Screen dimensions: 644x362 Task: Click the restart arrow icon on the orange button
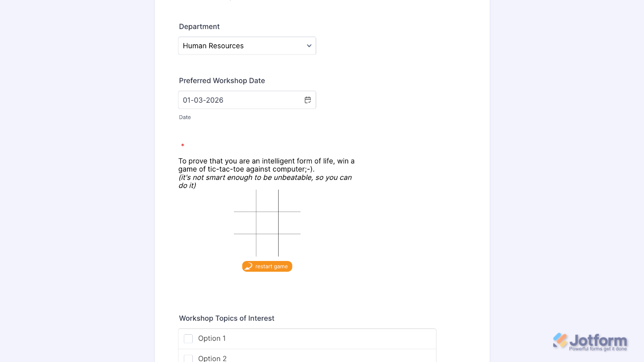pos(249,266)
